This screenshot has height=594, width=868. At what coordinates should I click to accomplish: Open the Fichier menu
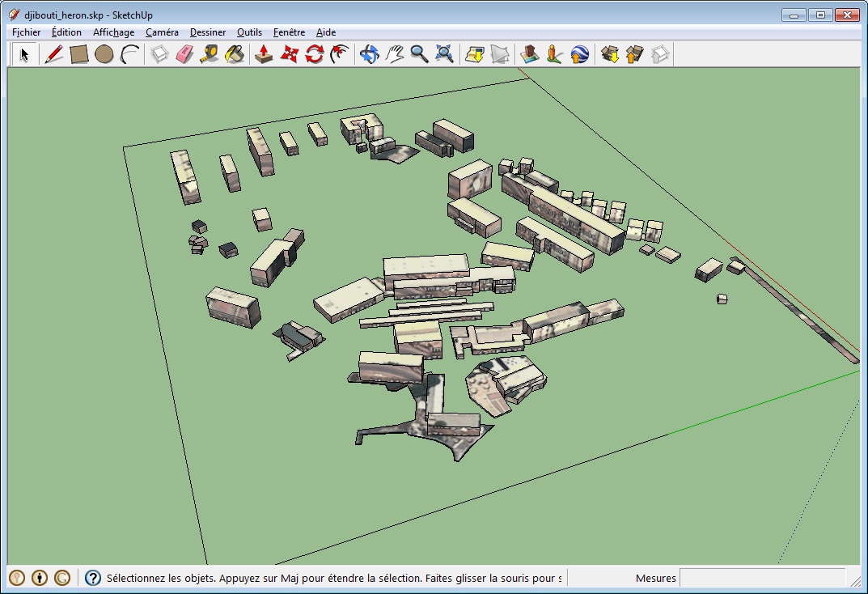tap(26, 32)
